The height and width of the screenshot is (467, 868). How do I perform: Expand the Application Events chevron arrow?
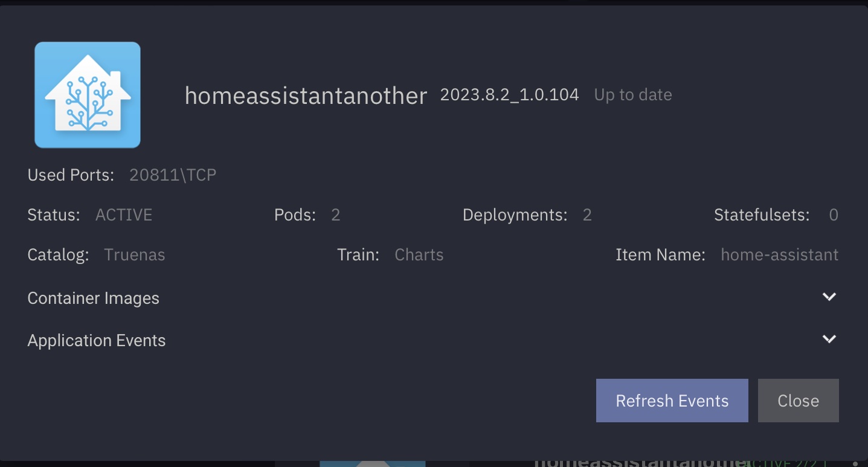(x=829, y=339)
